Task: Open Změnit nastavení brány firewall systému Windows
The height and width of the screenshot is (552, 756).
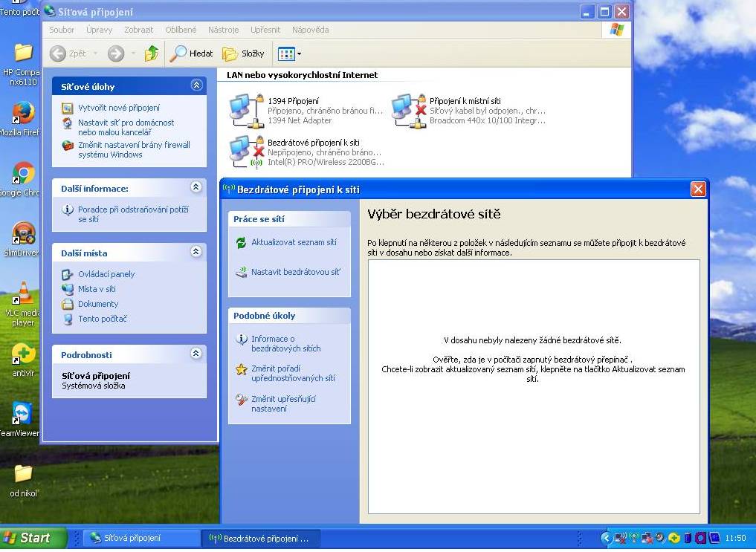Action: pyautogui.click(x=134, y=149)
